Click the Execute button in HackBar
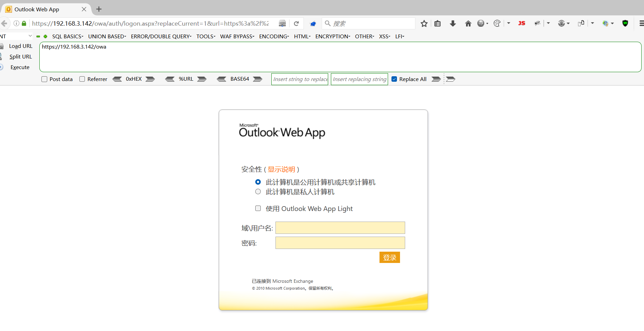Image resolution: width=644 pixels, height=331 pixels. (20, 67)
